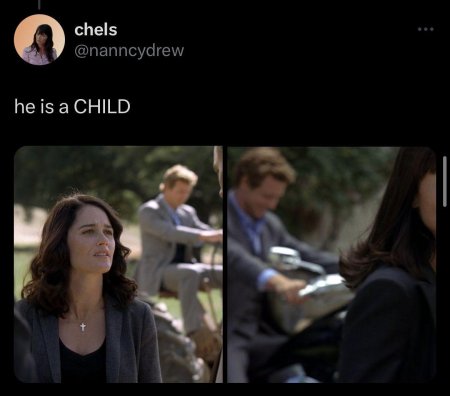Click the divider gap between the two photos

[x=225, y=264]
